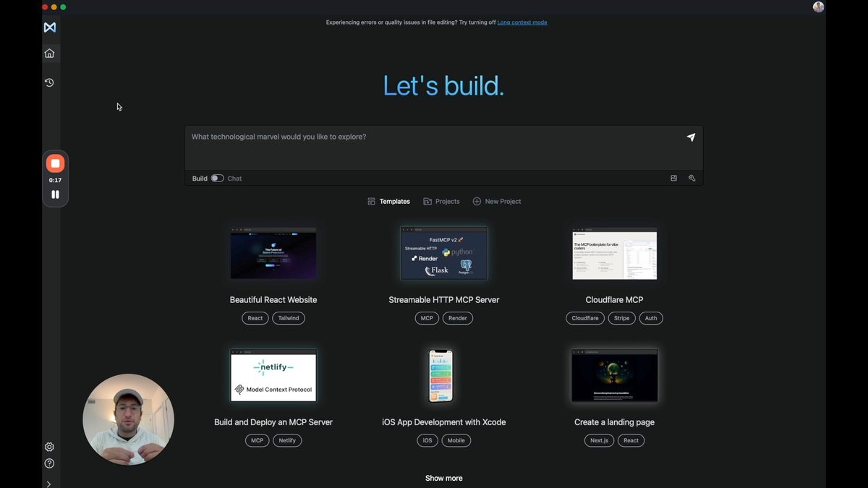
Task: Send prompt with paper plane icon
Action: (691, 137)
